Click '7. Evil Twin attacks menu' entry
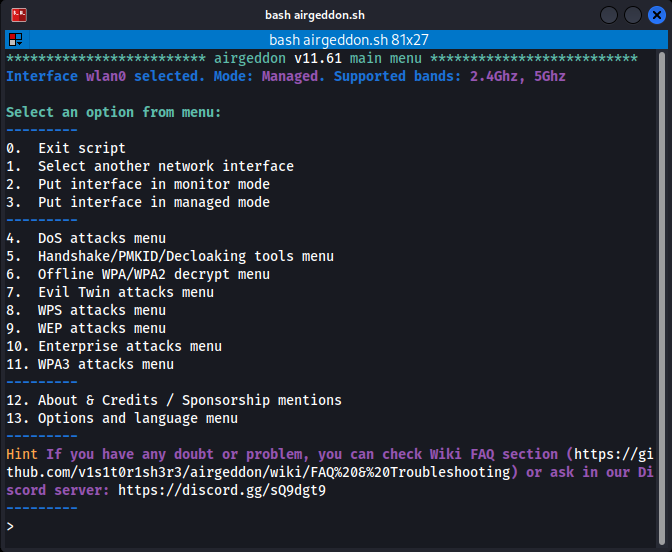 110,292
